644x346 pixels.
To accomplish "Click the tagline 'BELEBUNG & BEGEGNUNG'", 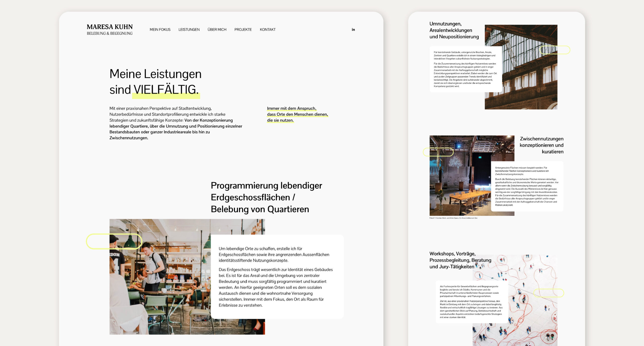I will click(110, 33).
